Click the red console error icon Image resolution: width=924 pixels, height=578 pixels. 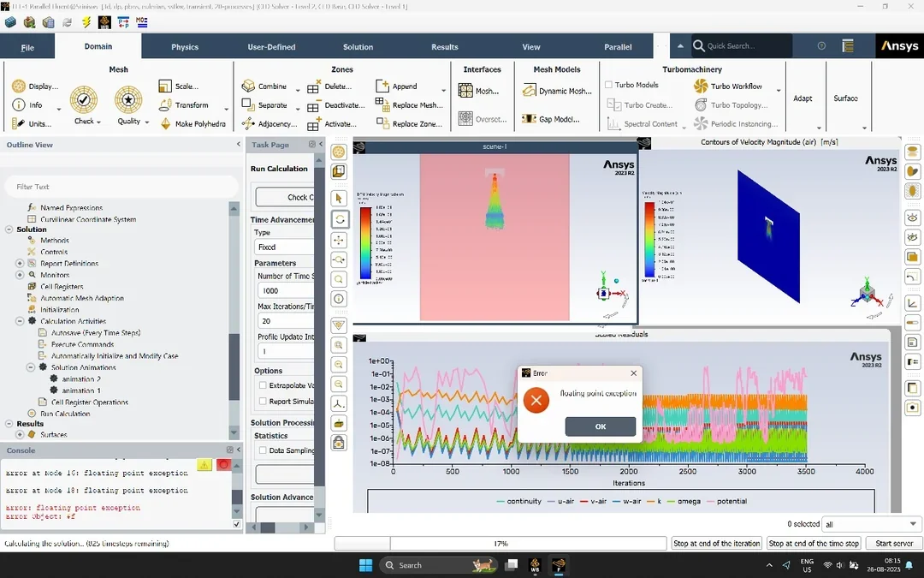point(223,465)
